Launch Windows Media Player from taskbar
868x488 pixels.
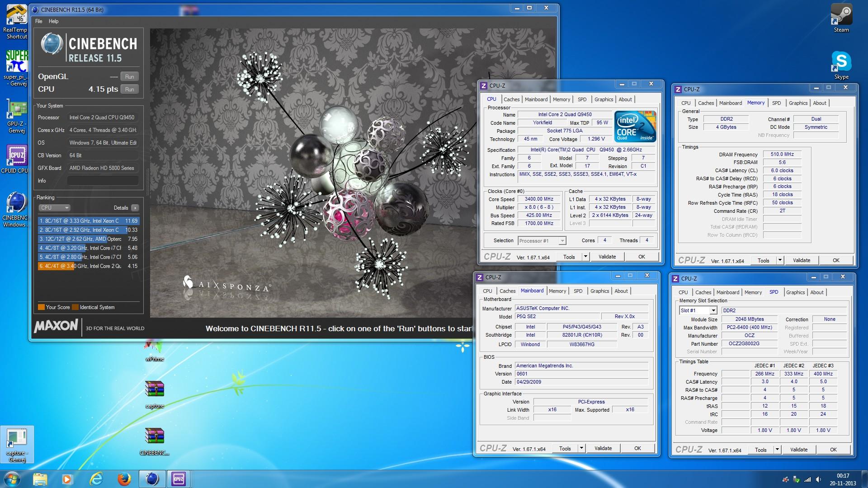click(67, 479)
